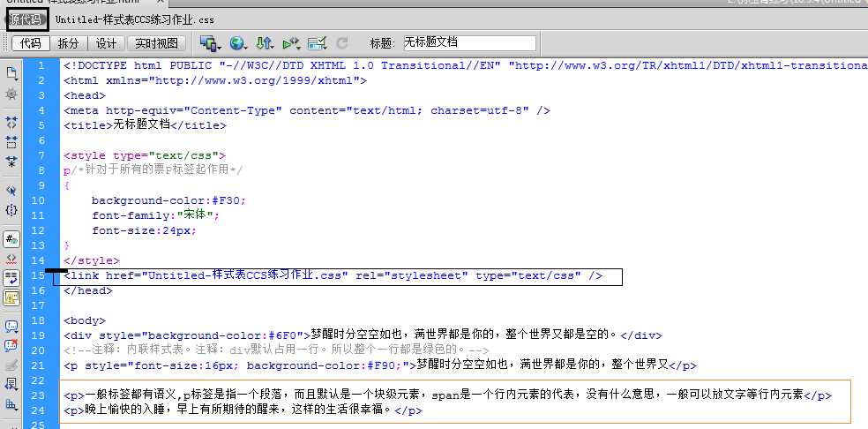Open the W3C Validation menu
This screenshot has width=868, height=429.
pos(291,43)
